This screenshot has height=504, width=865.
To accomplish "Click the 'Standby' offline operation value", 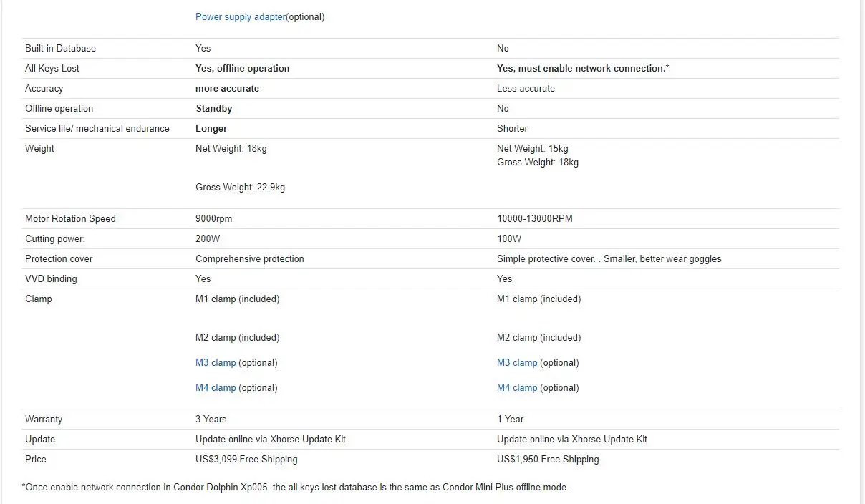I will (x=213, y=109).
